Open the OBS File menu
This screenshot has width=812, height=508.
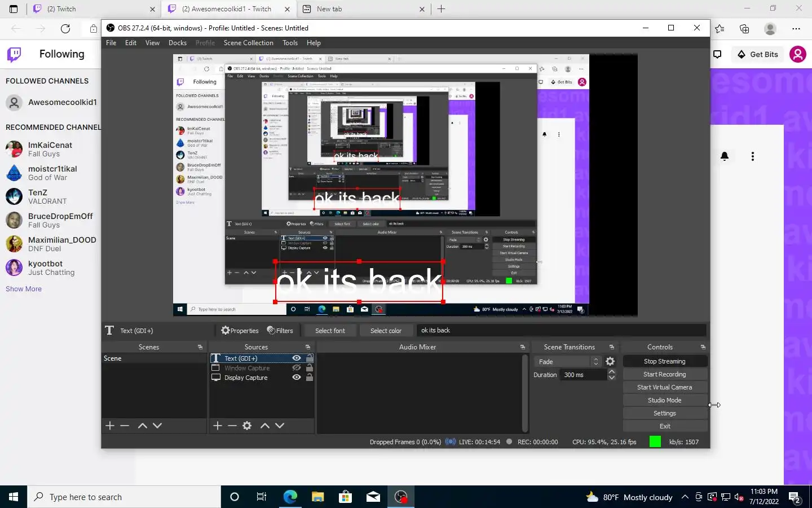111,43
